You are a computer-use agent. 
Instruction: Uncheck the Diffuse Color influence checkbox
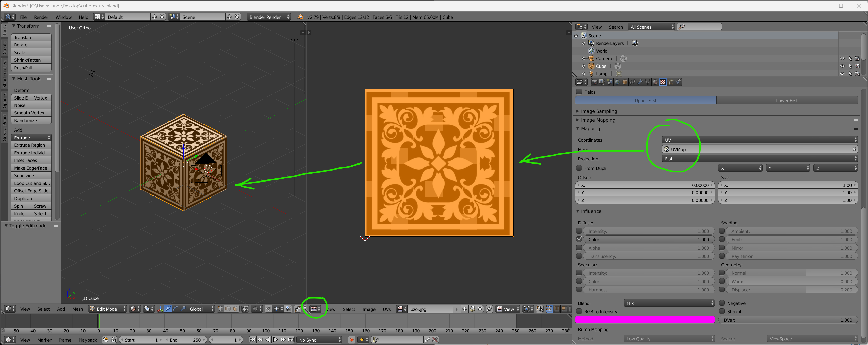(x=579, y=239)
